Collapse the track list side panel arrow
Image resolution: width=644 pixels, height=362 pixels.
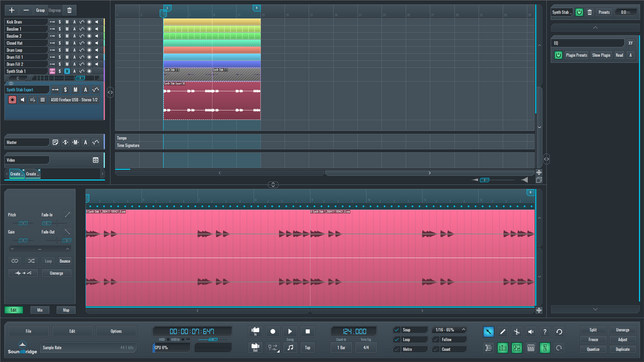click(110, 92)
